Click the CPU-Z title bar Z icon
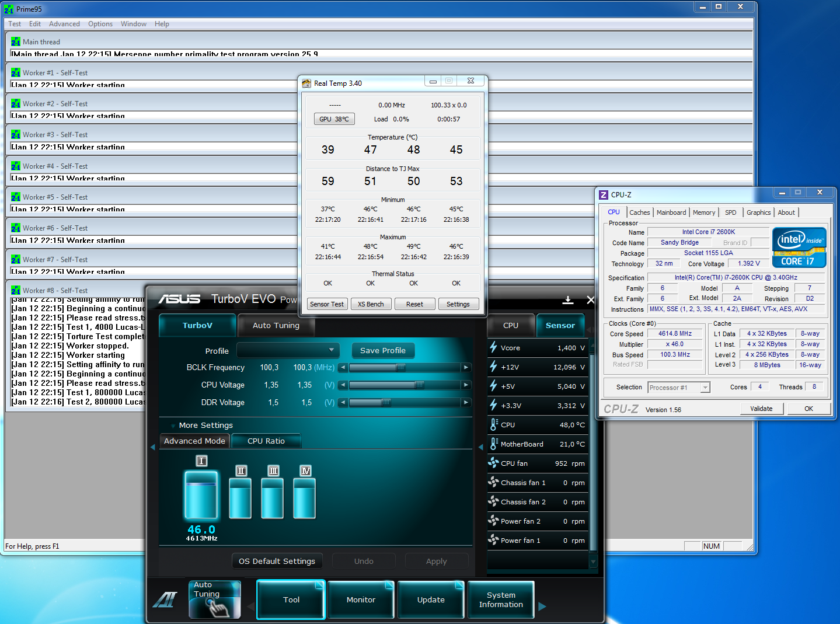The width and height of the screenshot is (840, 624). point(604,195)
